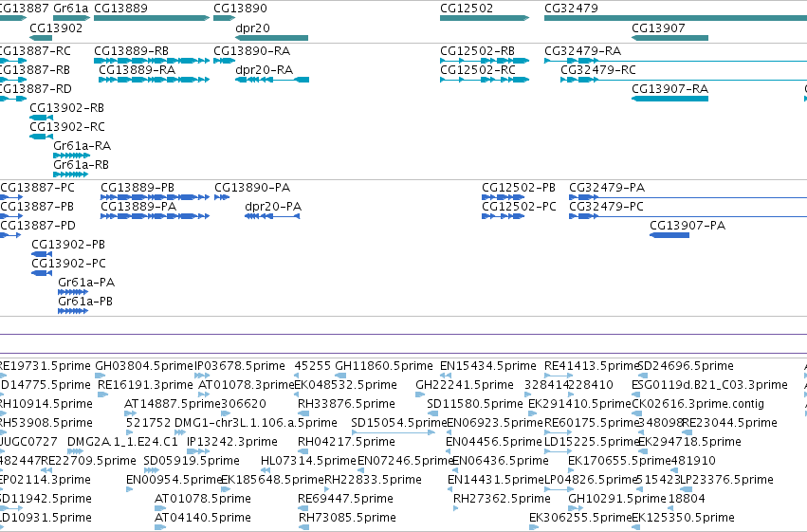Click the GH03804.5prime EST label
807x532 pixels.
click(x=143, y=366)
